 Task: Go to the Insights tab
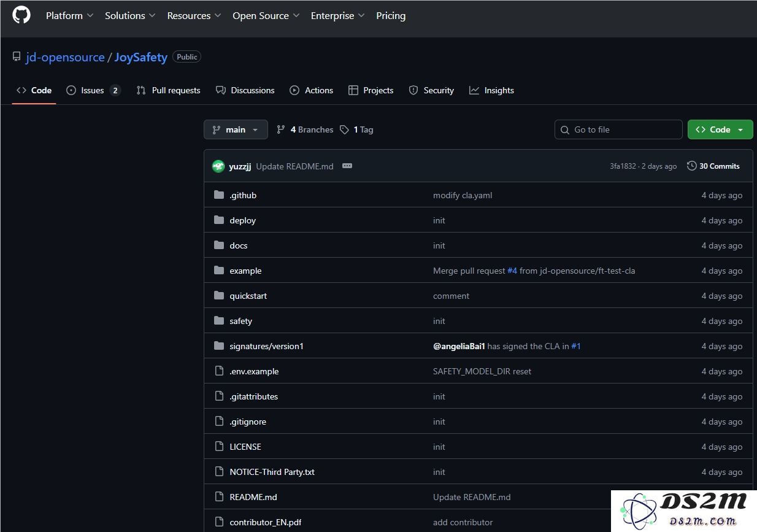click(x=491, y=90)
